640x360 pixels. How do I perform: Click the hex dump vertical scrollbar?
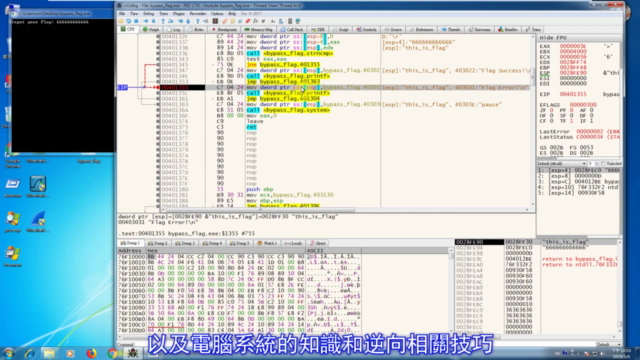click(451, 290)
